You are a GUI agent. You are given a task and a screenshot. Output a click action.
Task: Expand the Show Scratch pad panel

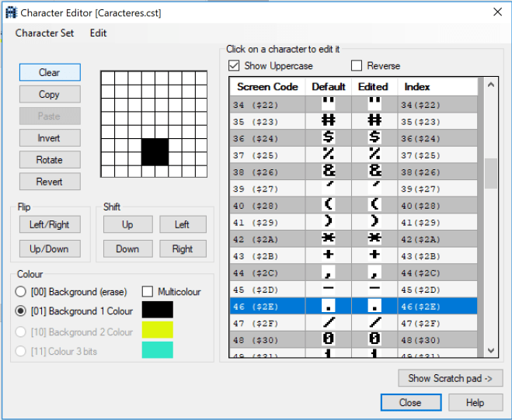[x=450, y=378]
